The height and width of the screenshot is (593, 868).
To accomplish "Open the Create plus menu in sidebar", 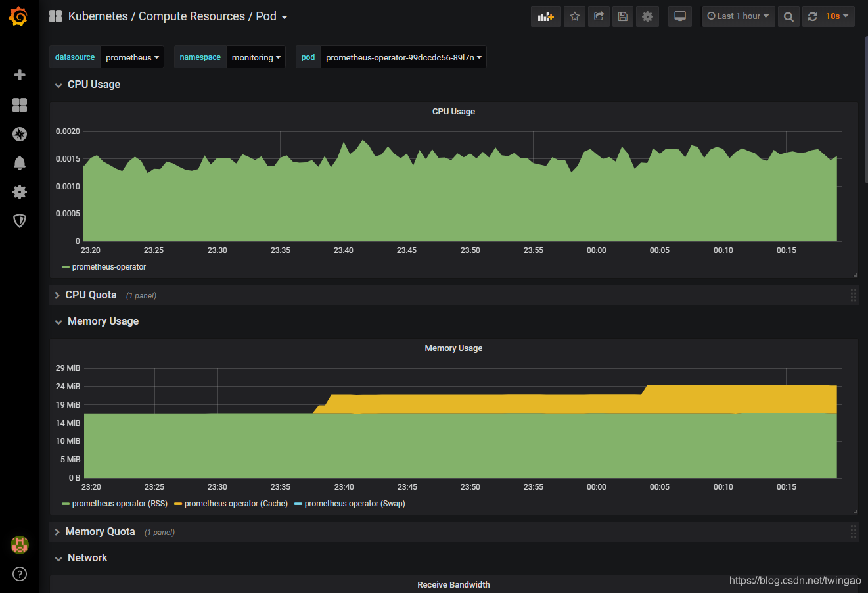I will tap(20, 75).
